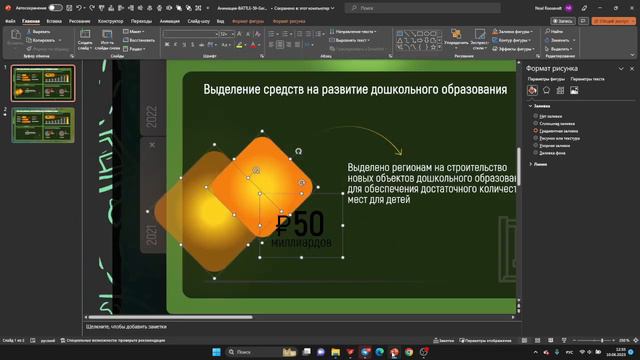Toggle italic formatting К button

coord(176,44)
